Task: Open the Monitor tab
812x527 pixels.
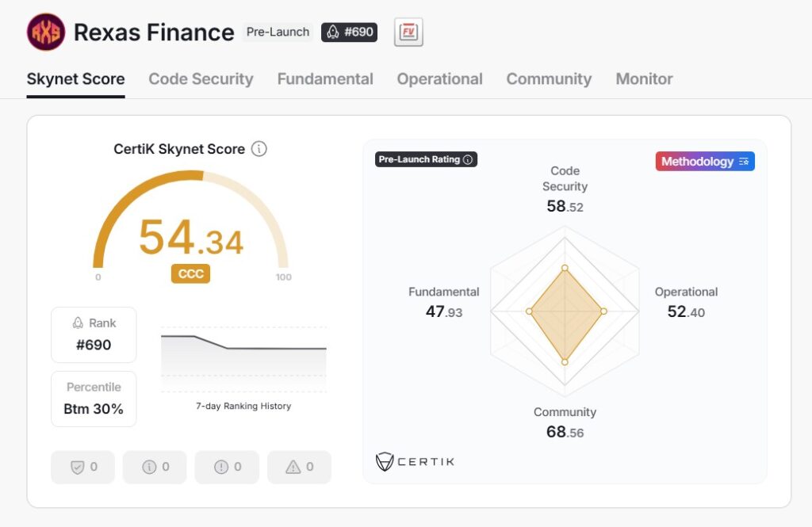Action: [x=644, y=79]
